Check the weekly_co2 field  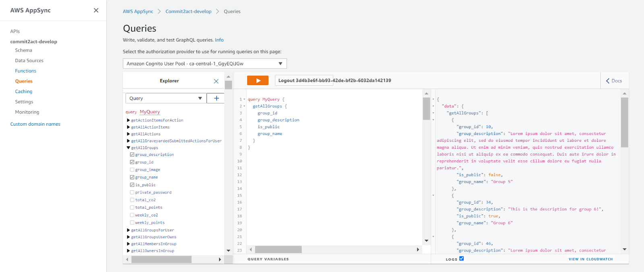[132, 215]
